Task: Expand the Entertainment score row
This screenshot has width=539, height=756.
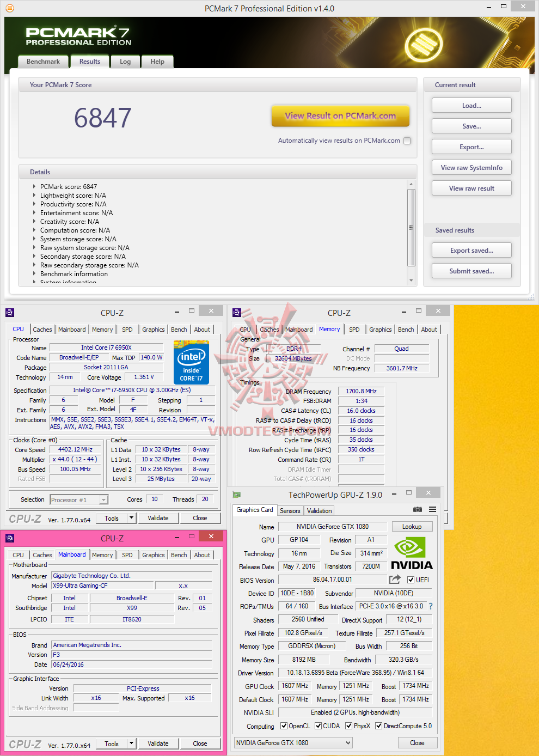Action: coord(34,212)
